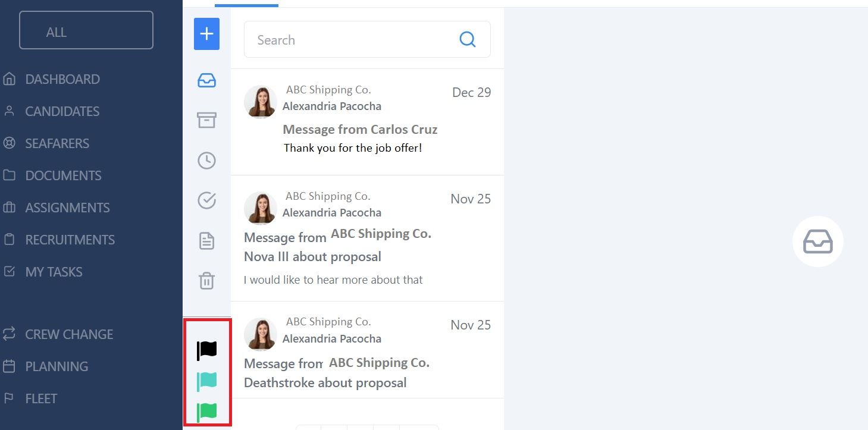Click the Fleet flag icon
This screenshot has height=430, width=868.
[9, 398]
